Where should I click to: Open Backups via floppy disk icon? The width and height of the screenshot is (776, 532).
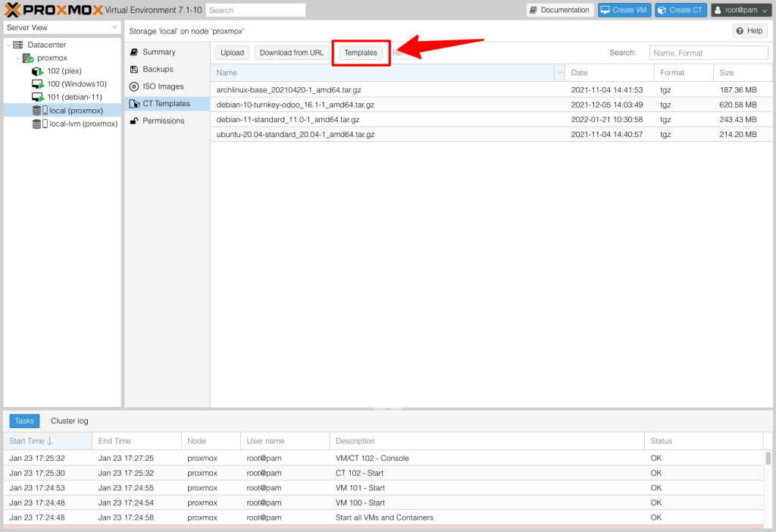click(x=134, y=69)
